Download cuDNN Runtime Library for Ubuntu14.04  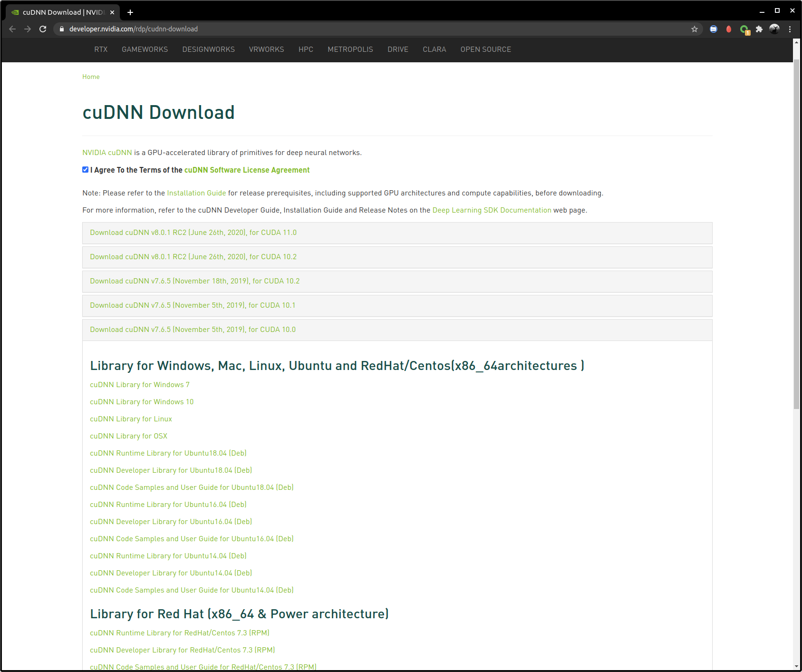tap(168, 556)
